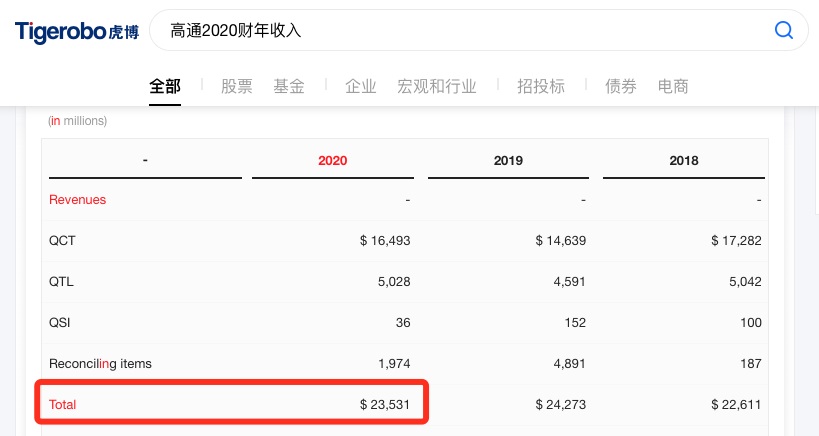Switch to the 基金 tab
This screenshot has height=436, width=819.
tap(289, 86)
